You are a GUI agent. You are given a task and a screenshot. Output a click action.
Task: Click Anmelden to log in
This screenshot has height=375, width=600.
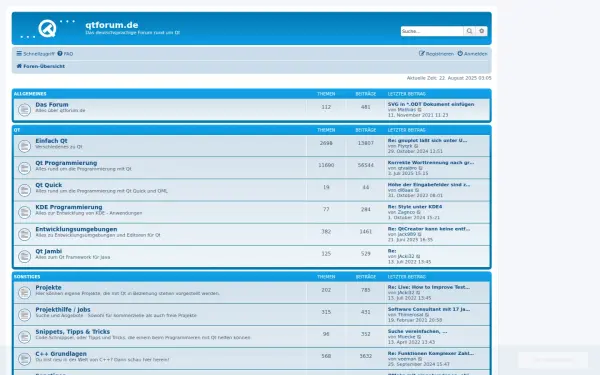coord(473,54)
